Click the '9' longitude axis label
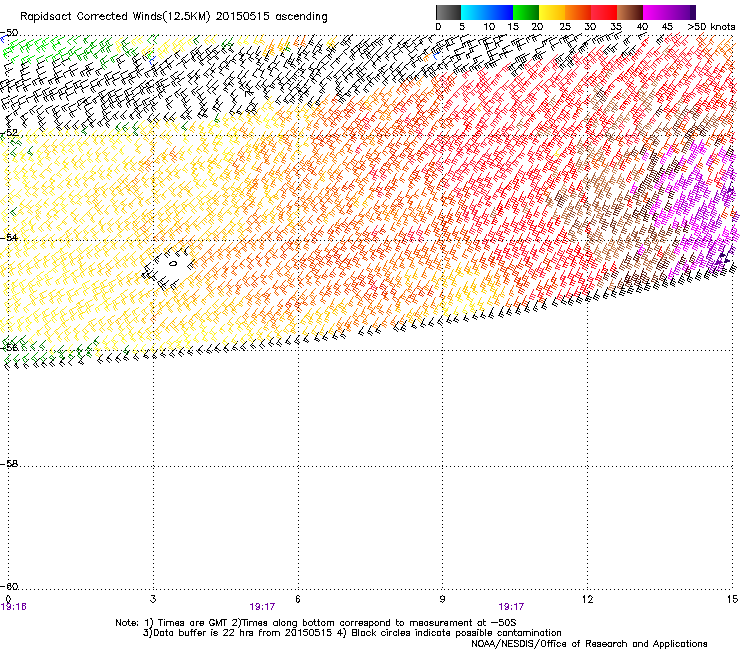 pyautogui.click(x=442, y=599)
